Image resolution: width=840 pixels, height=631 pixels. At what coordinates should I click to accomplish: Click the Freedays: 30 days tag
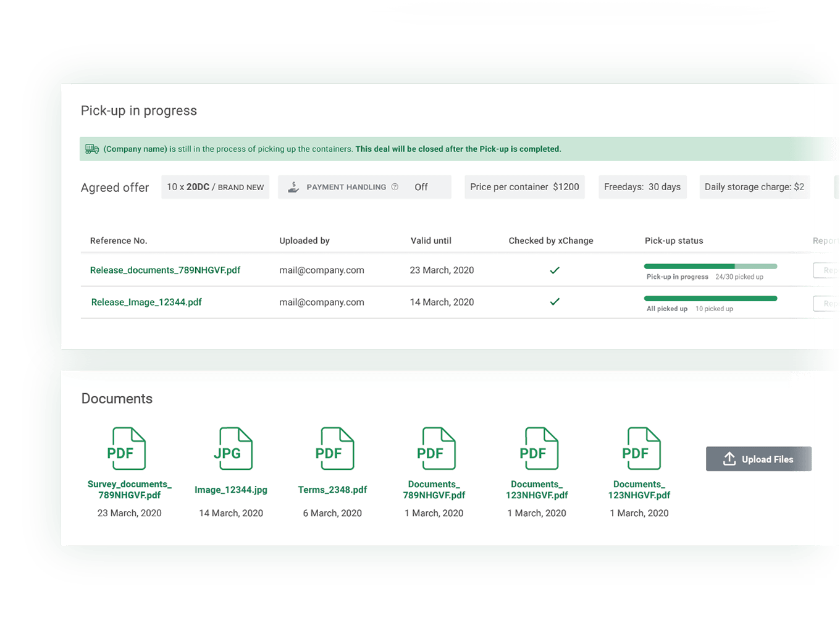point(642,187)
